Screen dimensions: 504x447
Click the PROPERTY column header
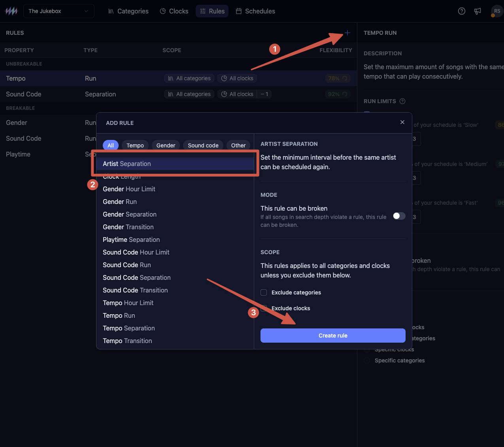(x=19, y=50)
